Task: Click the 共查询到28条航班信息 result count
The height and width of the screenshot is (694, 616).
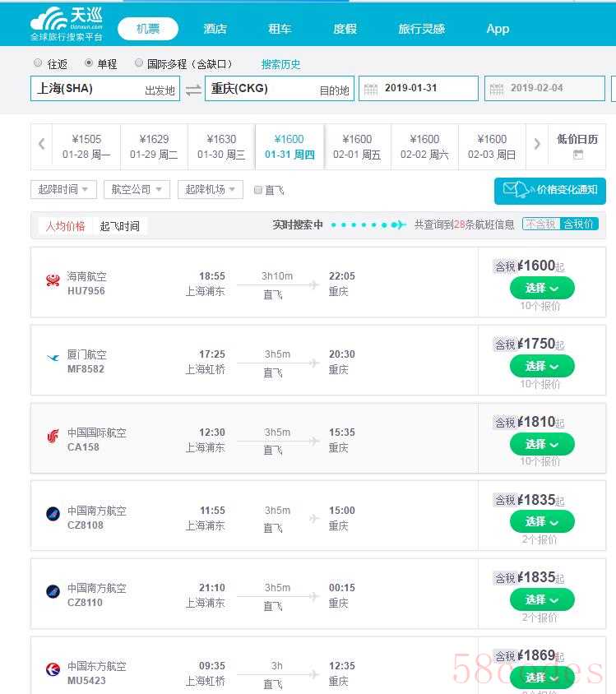Action: tap(464, 224)
